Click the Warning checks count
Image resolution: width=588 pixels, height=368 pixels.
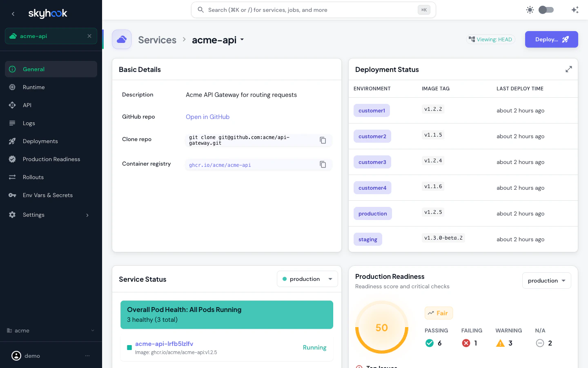tap(504, 343)
